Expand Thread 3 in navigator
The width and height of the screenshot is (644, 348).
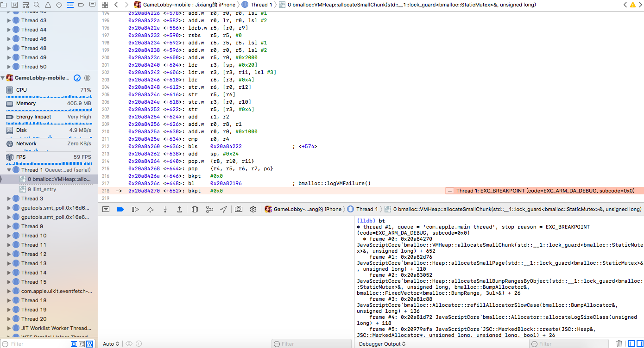[x=9, y=199]
